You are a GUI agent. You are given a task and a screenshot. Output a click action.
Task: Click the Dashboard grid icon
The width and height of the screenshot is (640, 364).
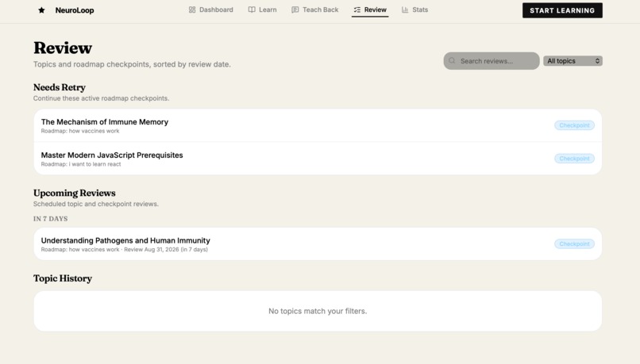point(192,10)
